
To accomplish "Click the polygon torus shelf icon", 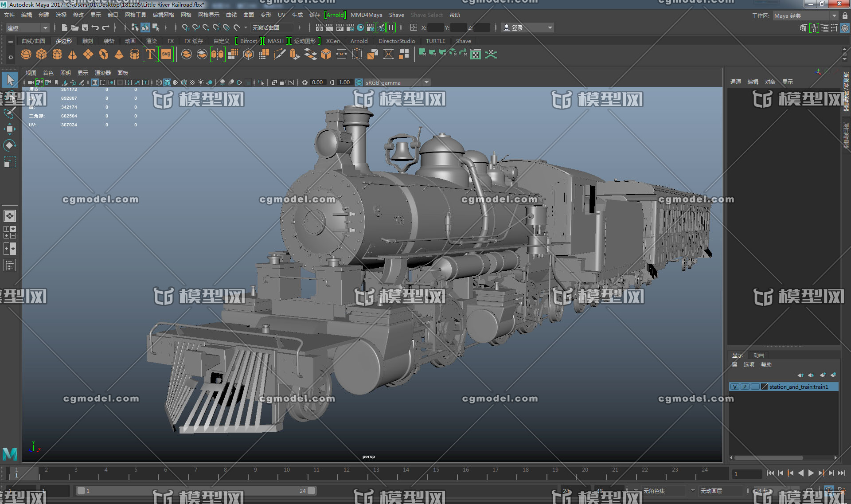I will (104, 55).
